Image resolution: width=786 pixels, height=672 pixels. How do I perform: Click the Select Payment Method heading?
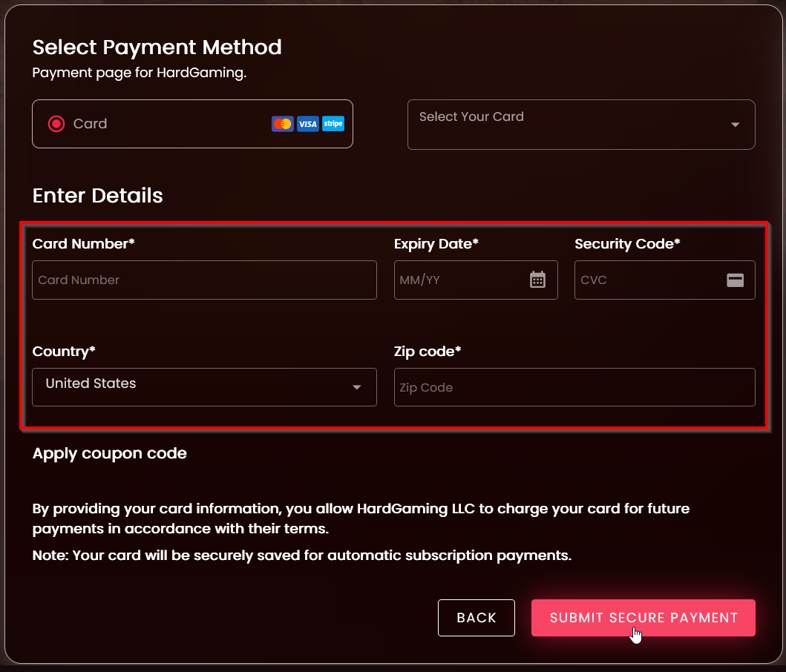(157, 47)
